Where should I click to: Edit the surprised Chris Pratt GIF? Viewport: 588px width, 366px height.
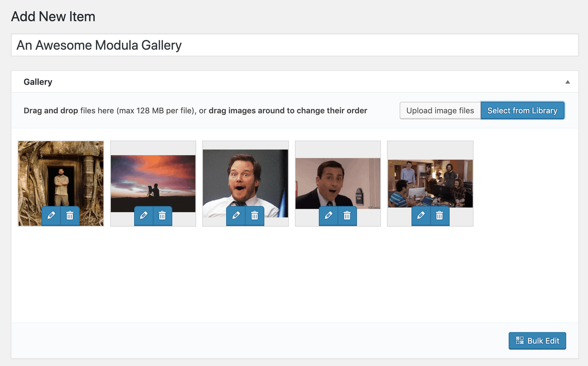coord(236,216)
